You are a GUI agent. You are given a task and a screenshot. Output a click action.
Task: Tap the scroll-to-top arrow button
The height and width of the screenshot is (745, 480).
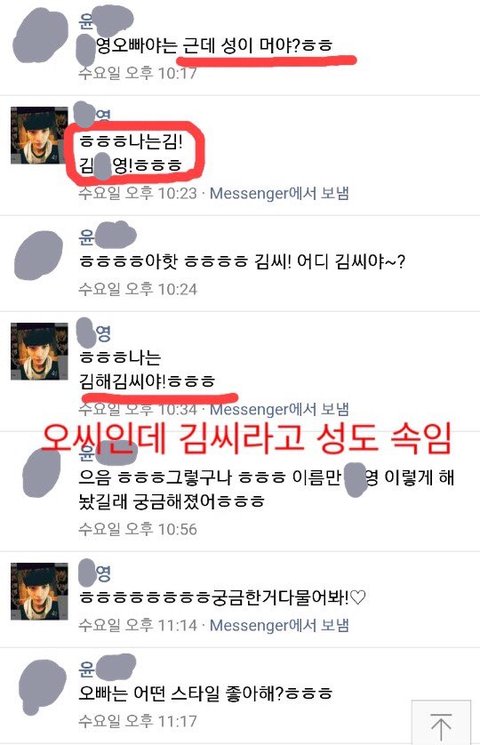pos(441,723)
